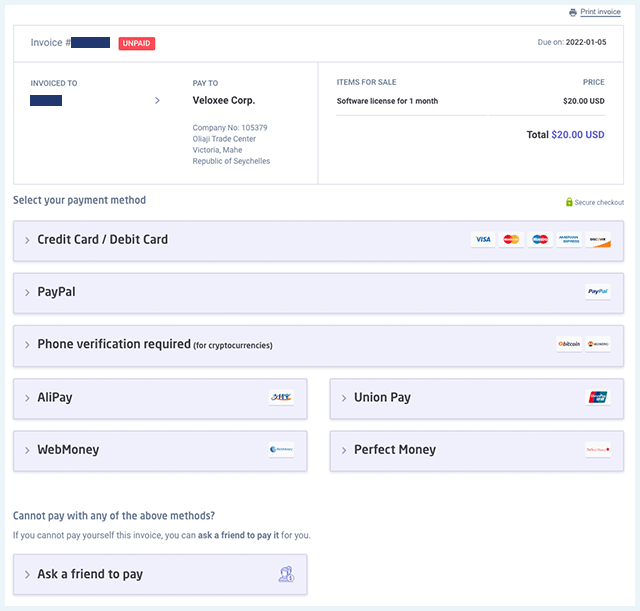Click the UnionPay logo badge
Viewport: 640px width, 611px height.
tap(598, 397)
